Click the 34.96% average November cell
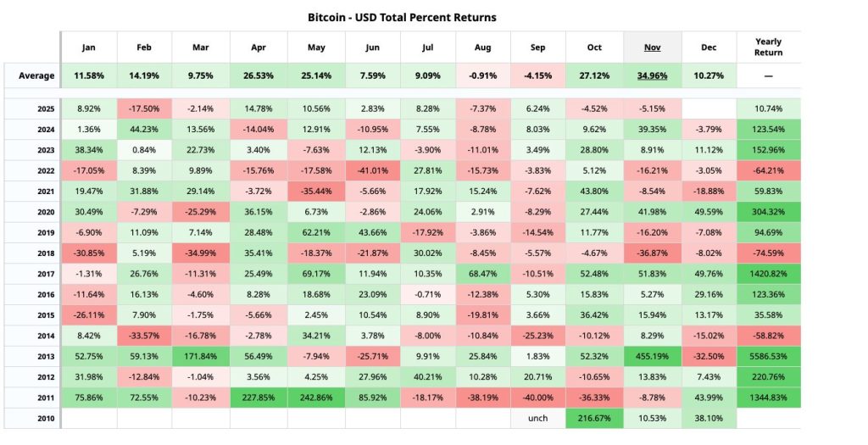868x445 pixels. pos(652,75)
